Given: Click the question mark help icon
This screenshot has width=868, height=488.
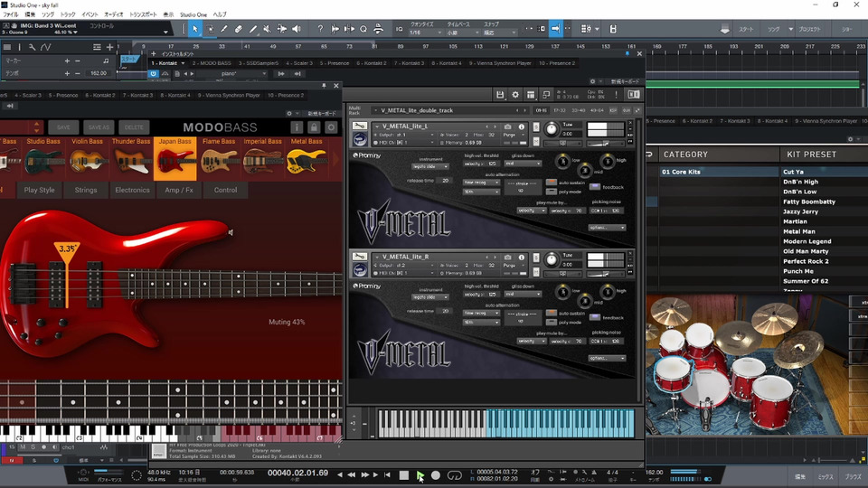Looking at the screenshot, I should pos(320,29).
